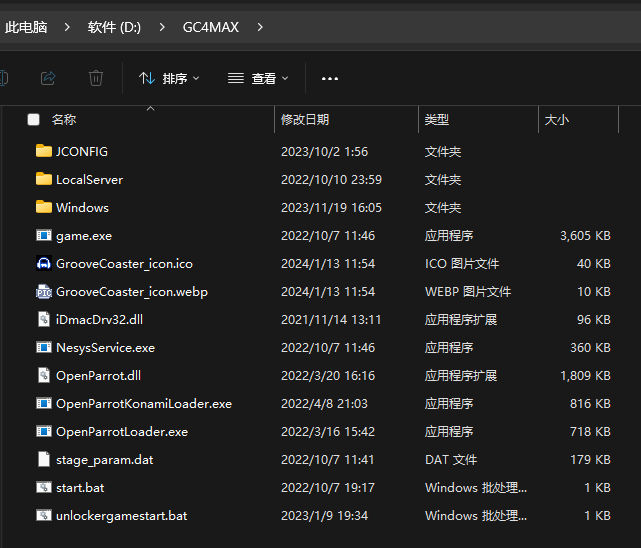Click the unlockergamestart.bat file icon
The width and height of the screenshot is (641, 548).
pyautogui.click(x=44, y=515)
